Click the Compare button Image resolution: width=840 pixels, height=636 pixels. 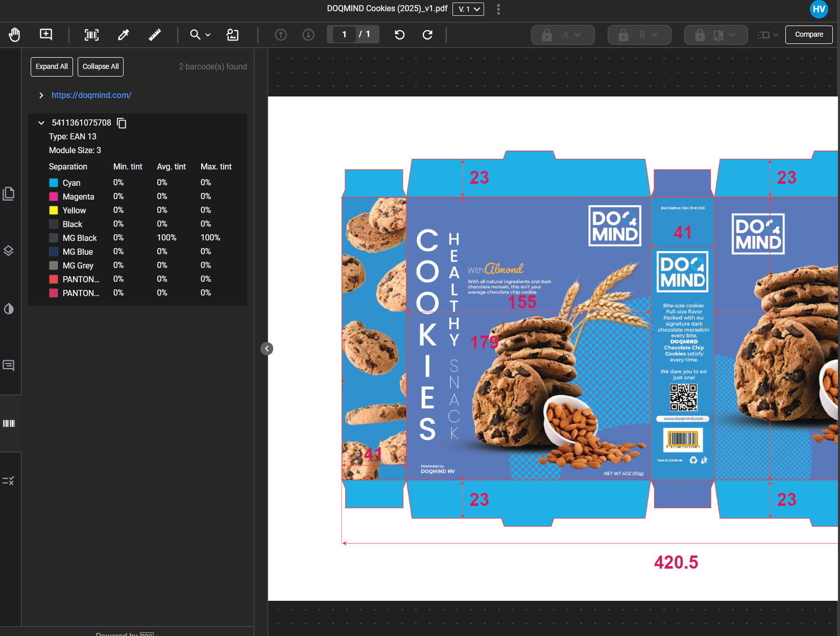coord(808,35)
